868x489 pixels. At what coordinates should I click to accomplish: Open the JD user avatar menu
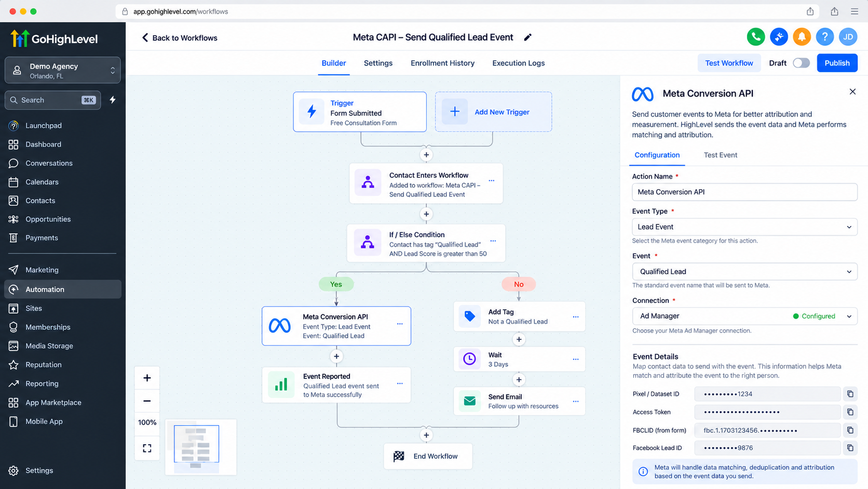click(x=848, y=37)
